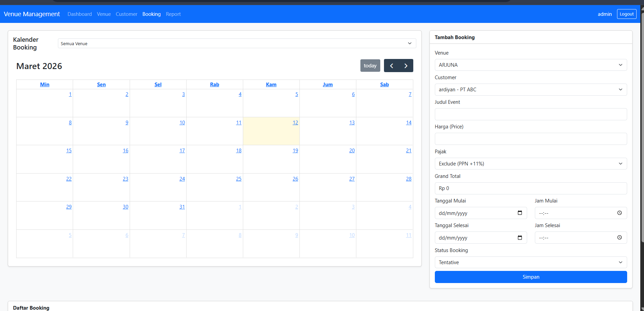Open the Venue dropdown showing ARJUNA
The height and width of the screenshot is (311, 644).
[x=530, y=65]
